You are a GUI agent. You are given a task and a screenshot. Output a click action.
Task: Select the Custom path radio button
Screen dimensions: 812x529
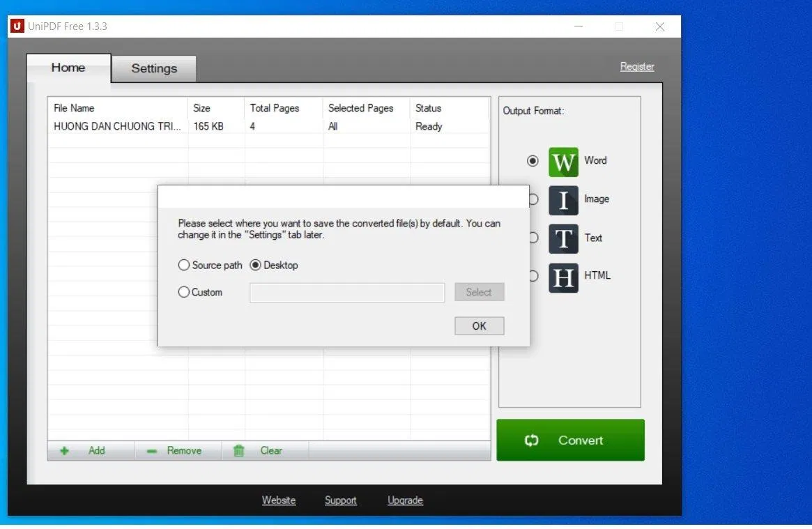[x=184, y=293]
